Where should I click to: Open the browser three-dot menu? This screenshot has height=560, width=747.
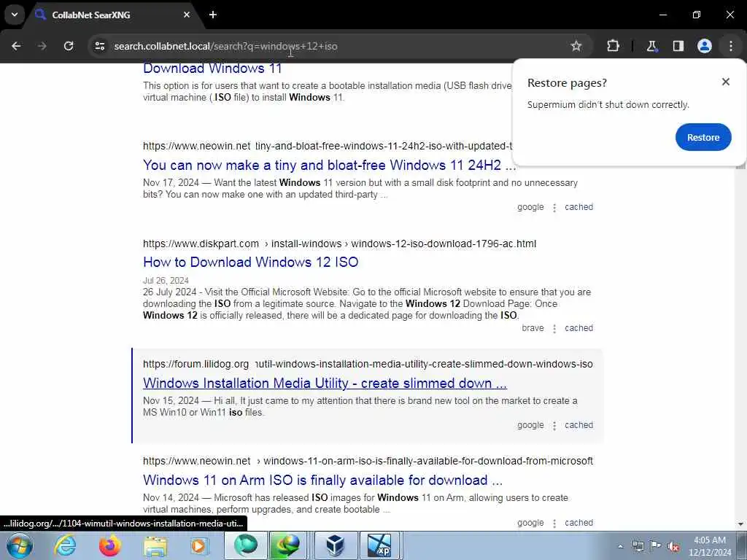coord(730,46)
